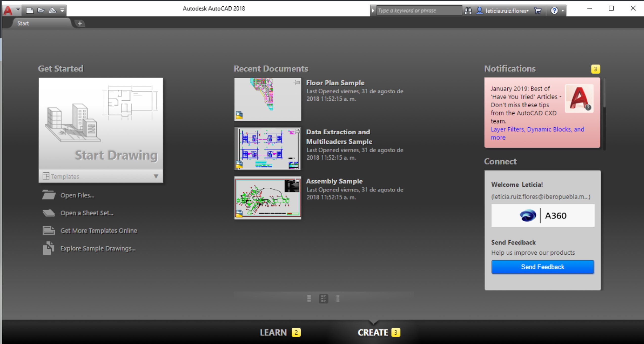The image size is (644, 344).
Task: Expand the Templates dropdown
Action: pos(156,176)
